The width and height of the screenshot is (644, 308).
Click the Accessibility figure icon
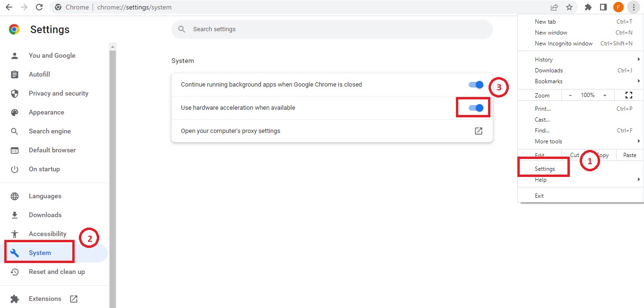(15, 234)
